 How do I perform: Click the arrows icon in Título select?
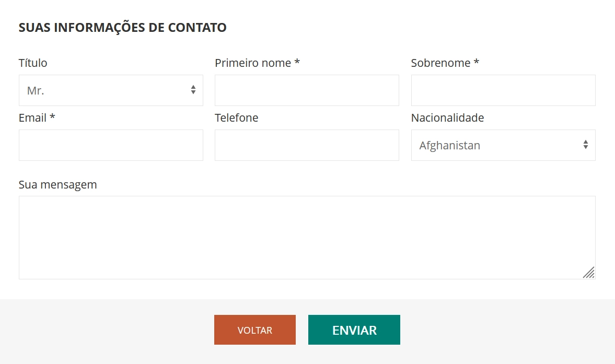(193, 90)
